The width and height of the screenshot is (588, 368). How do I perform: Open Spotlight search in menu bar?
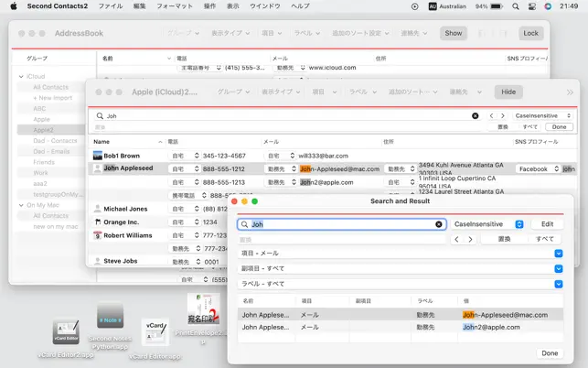point(516,6)
